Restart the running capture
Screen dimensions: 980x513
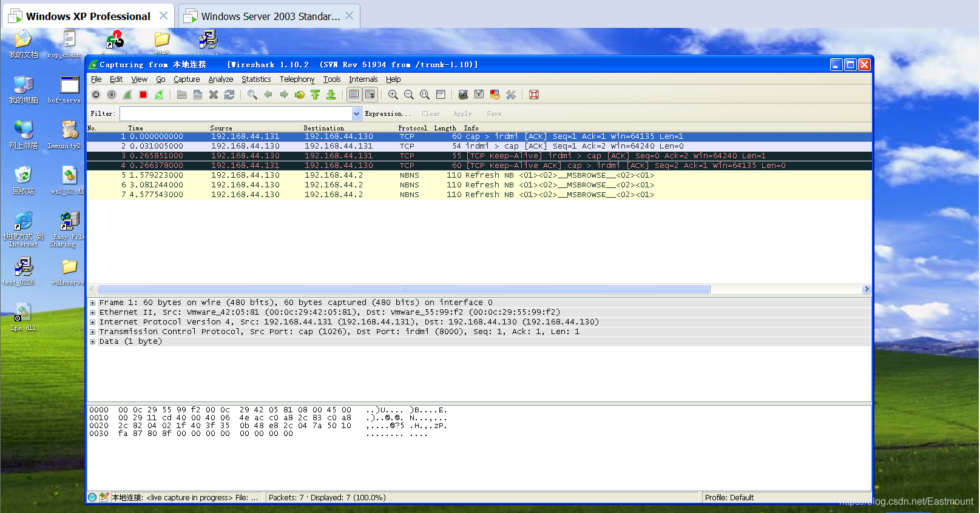point(159,95)
